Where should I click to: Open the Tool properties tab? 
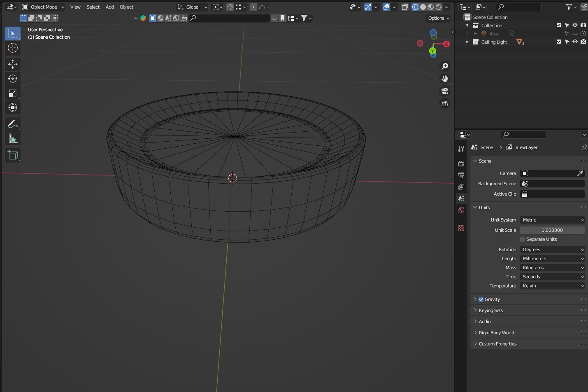(461, 149)
